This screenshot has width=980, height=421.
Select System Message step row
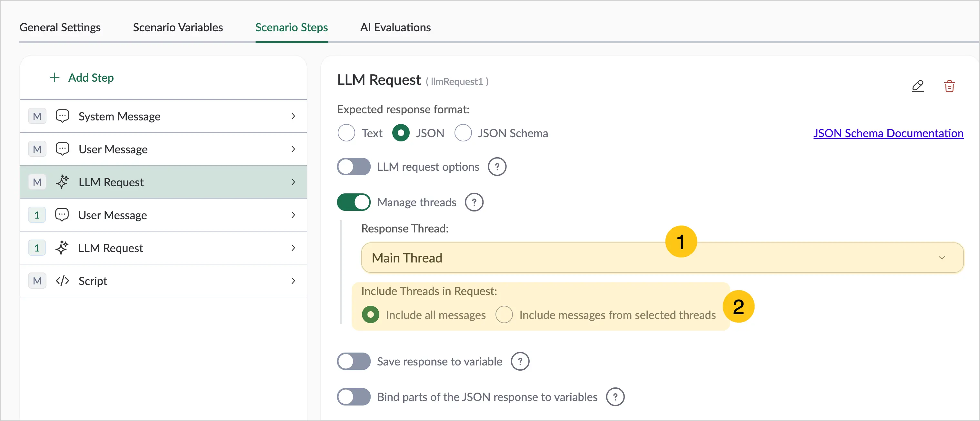tap(163, 116)
